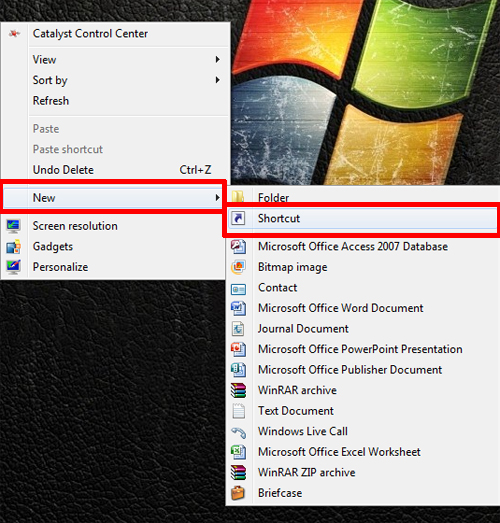Click the Briefcase icon
Viewport: 500px width, 523px height.
pyautogui.click(x=238, y=493)
